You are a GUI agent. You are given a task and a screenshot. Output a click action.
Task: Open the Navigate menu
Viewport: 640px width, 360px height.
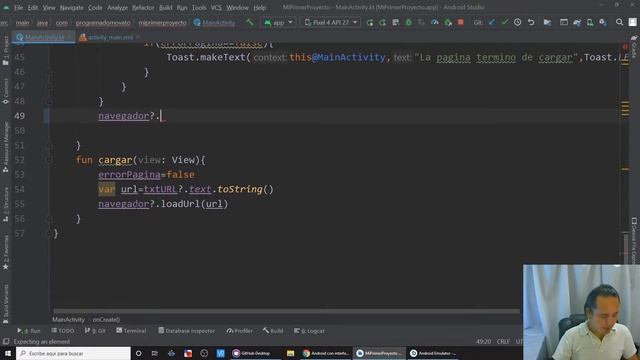tap(71, 8)
